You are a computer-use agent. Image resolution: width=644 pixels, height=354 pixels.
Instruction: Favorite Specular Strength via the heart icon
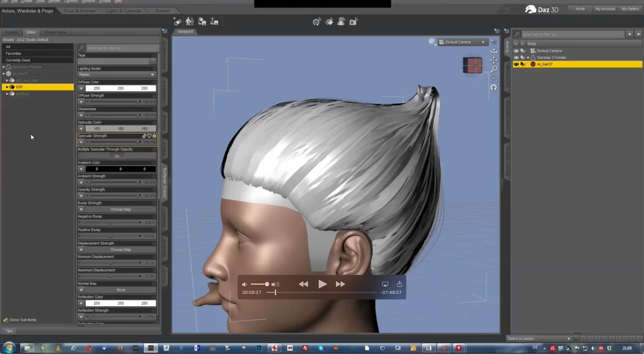tap(149, 136)
